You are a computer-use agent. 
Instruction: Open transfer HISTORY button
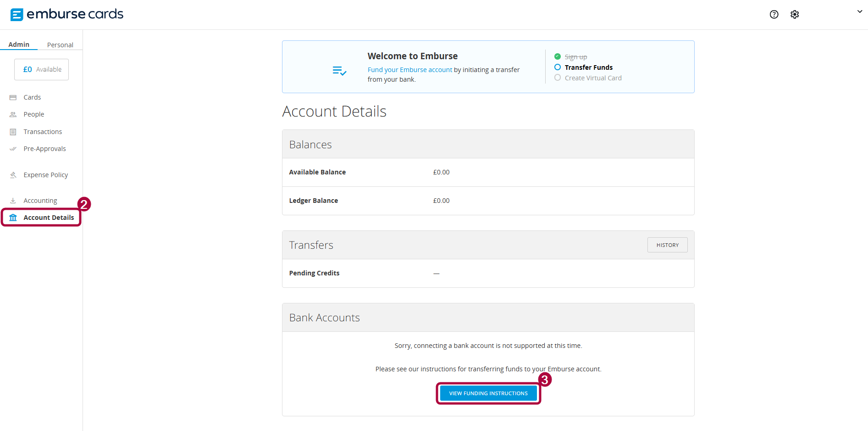coord(668,245)
